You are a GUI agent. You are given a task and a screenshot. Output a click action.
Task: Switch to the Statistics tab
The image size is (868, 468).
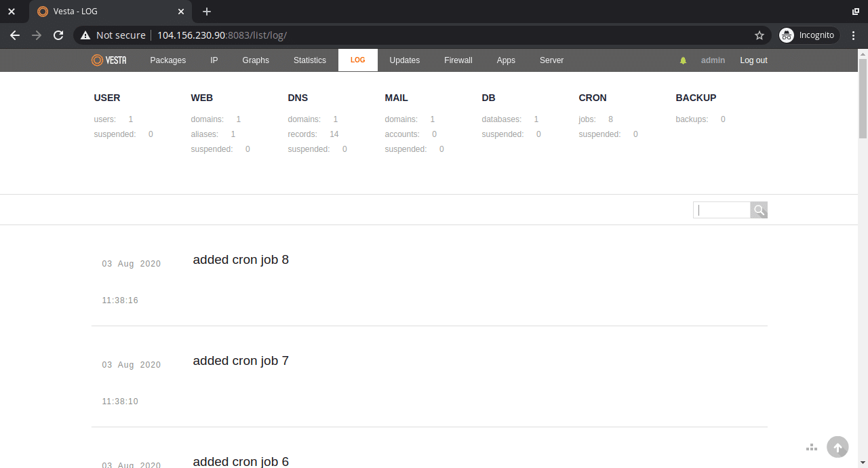[309, 60]
